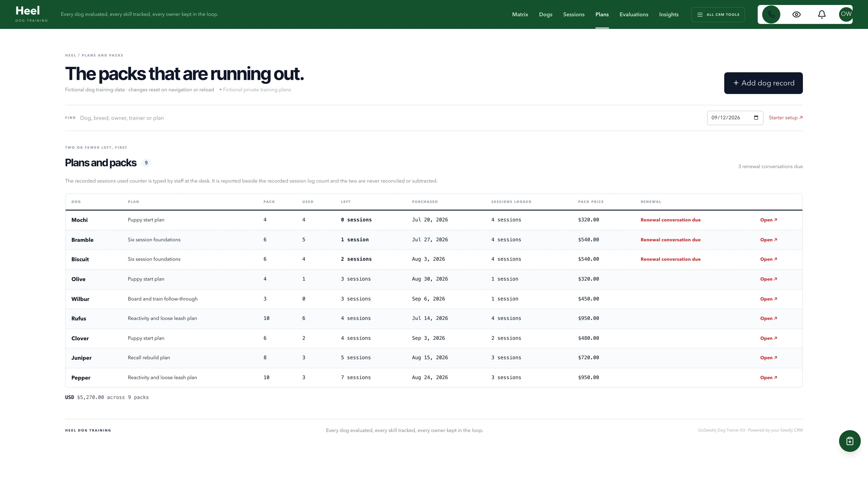This screenshot has width=868, height=488.
Task: Click the '$5,270.00 across 9 packs' total
Action: coord(113,397)
